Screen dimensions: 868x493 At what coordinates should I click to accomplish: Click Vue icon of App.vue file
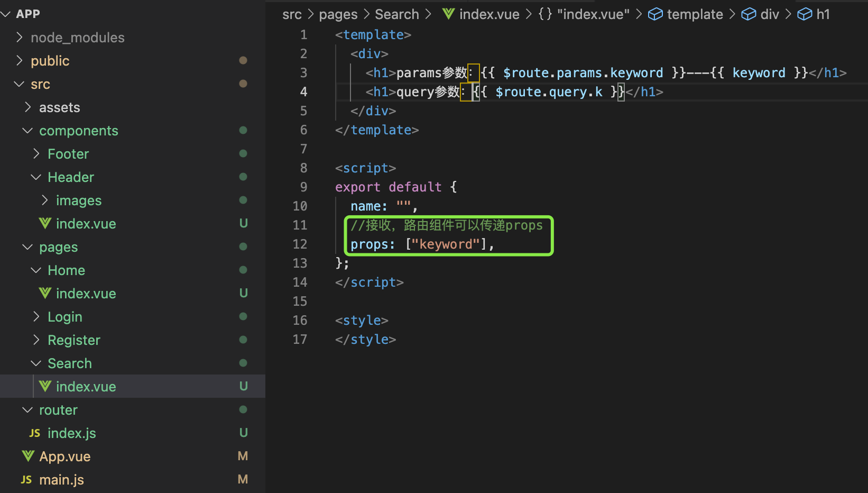pos(29,457)
